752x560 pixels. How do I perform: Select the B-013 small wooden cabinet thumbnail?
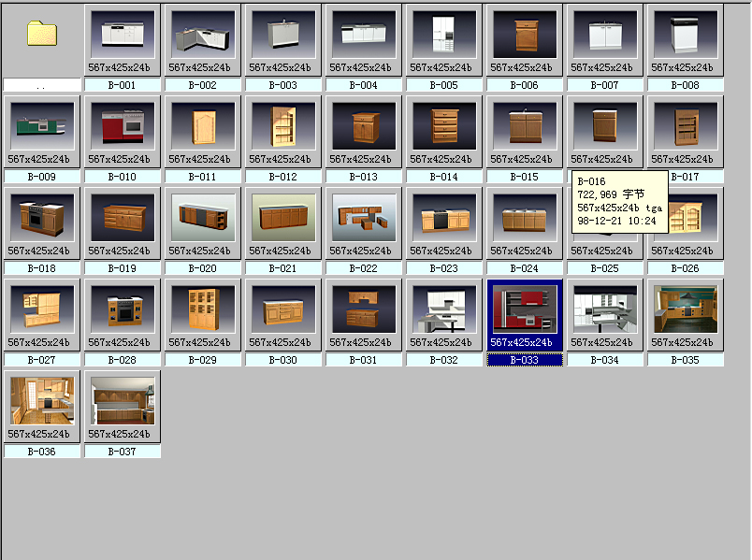click(364, 126)
